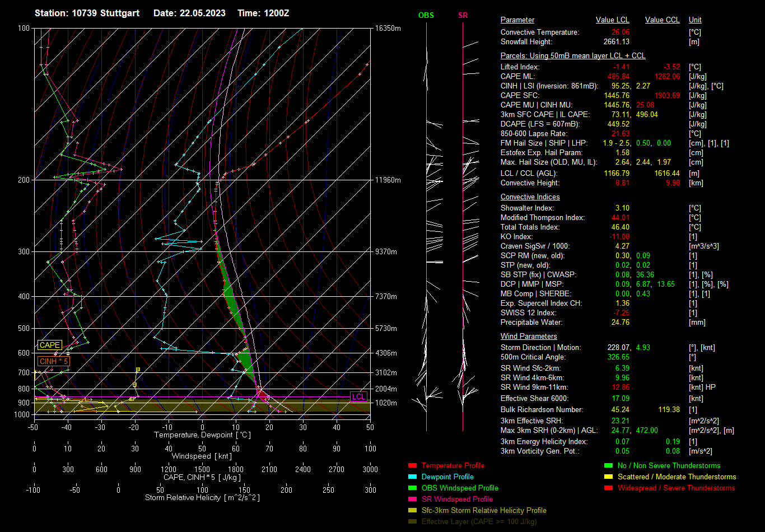Click the CAPE ML CCL value 1282.06
The width and height of the screenshot is (765, 532).
pos(666,77)
